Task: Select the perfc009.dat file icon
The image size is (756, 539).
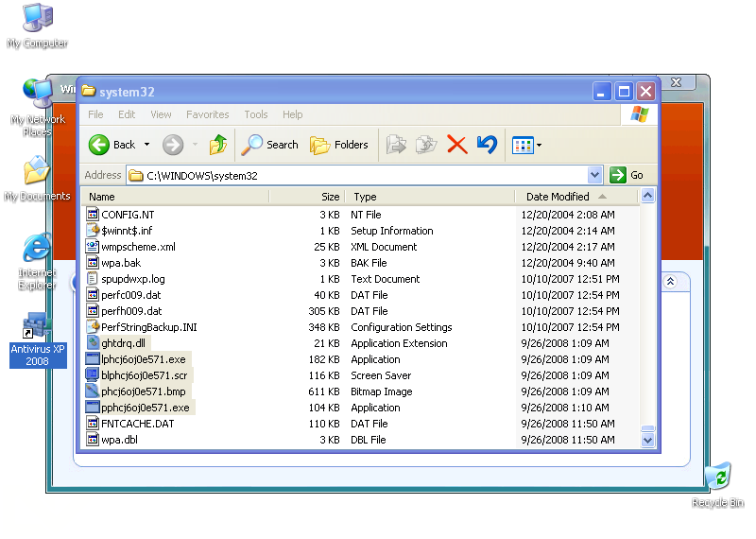Action: [93, 295]
